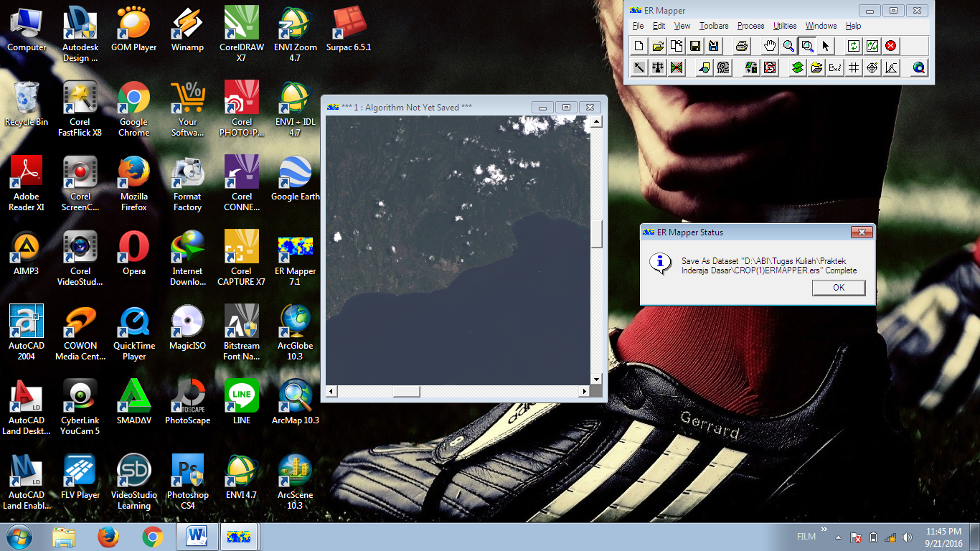Screen dimensions: 980x551
Task: Click the New document icon in ER Mapper
Action: [x=639, y=46]
